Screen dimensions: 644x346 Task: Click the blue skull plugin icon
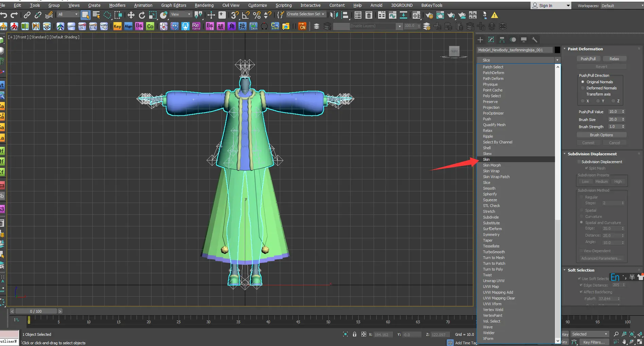(185, 26)
